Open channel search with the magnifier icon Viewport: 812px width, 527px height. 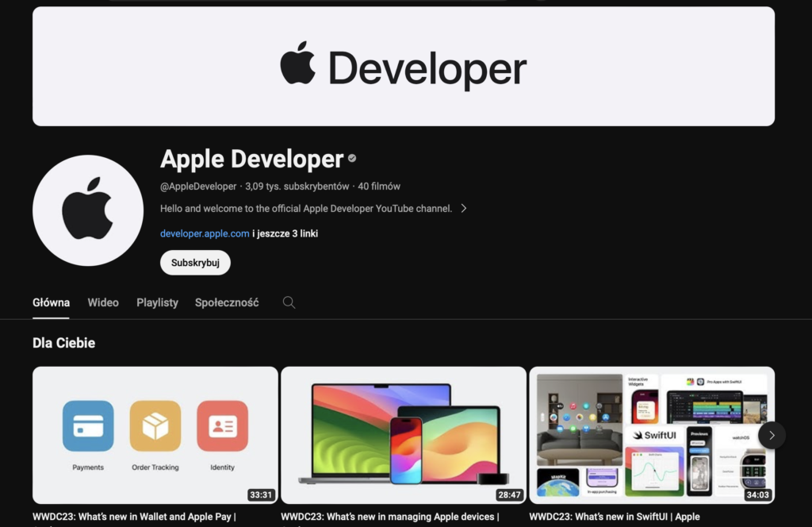289,302
